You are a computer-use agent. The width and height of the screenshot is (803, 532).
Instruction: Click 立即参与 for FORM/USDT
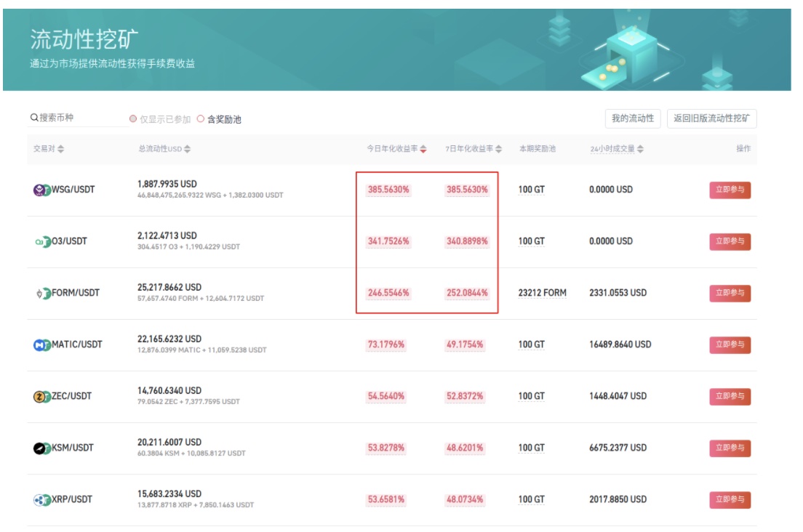tap(730, 293)
